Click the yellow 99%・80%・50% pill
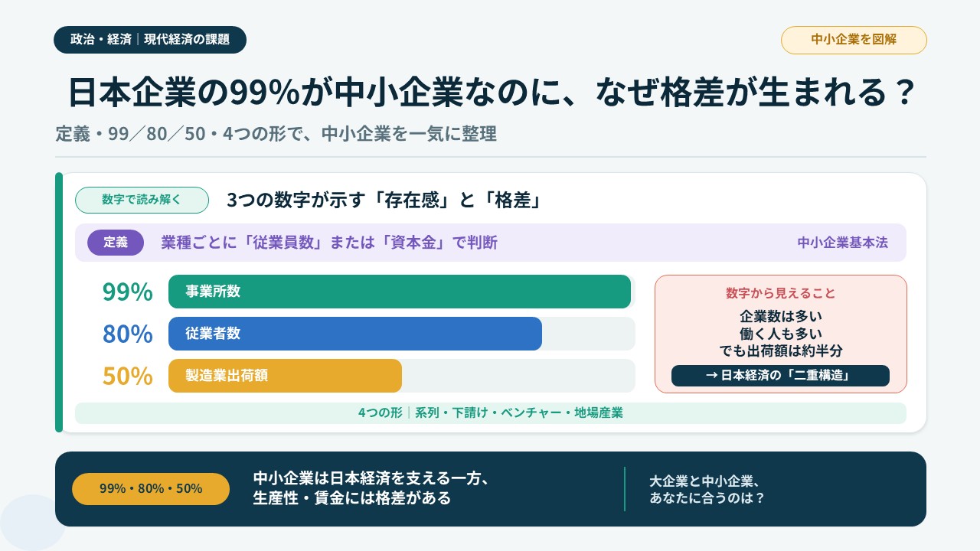 coord(151,489)
